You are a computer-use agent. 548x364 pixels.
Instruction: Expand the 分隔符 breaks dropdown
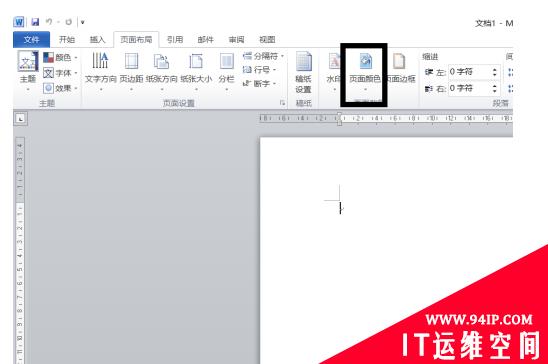pos(264,56)
